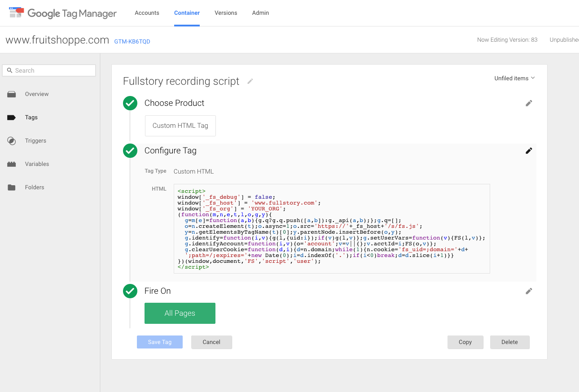Viewport: 579px width, 392px height.
Task: Click the All Pages trigger button
Action: (x=180, y=313)
